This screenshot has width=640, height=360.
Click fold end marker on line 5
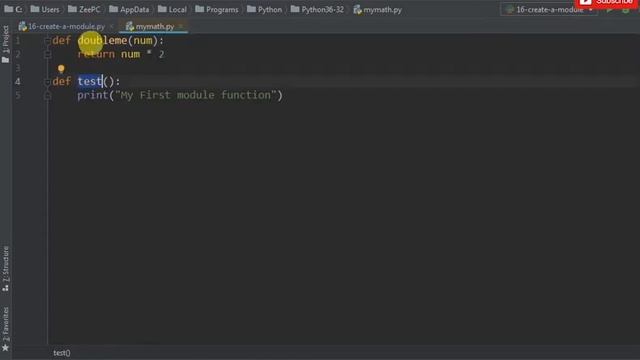pos(47,96)
